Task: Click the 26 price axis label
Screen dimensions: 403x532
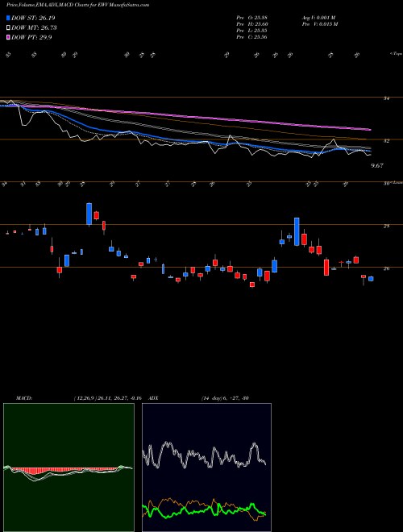Action: [386, 268]
